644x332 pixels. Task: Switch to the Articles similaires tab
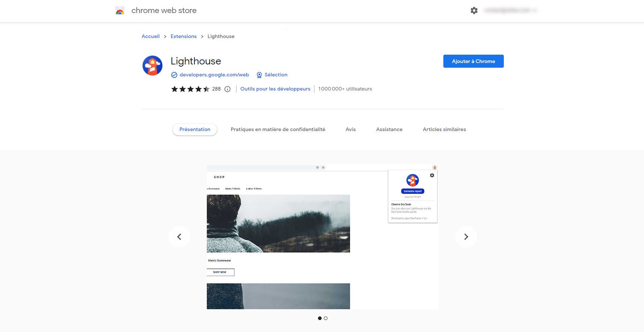[x=444, y=129]
